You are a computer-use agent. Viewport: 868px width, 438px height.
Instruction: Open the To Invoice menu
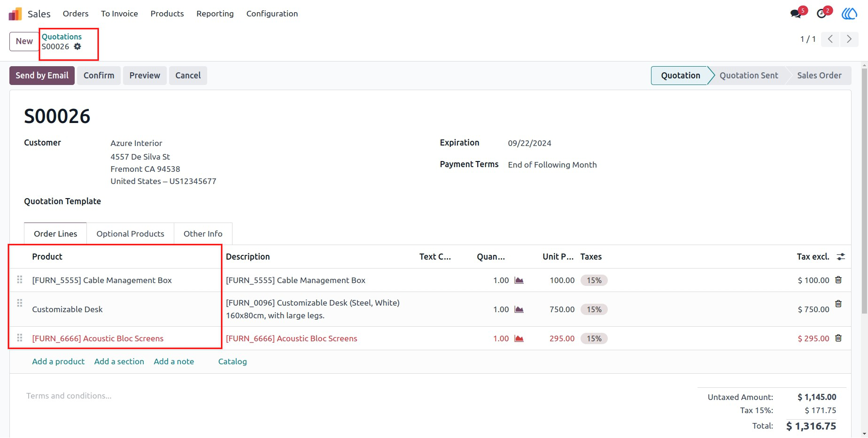coord(119,14)
